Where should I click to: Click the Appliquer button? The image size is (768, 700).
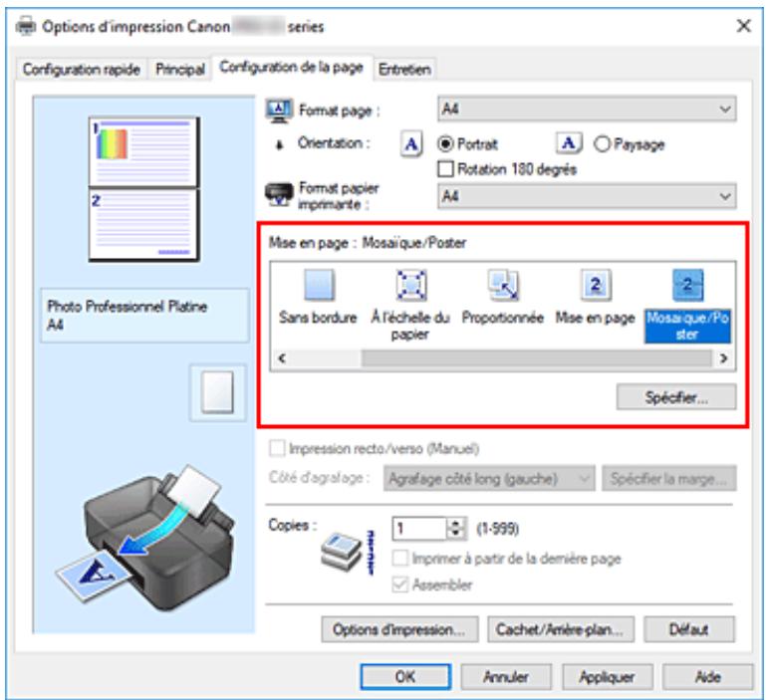tap(608, 677)
